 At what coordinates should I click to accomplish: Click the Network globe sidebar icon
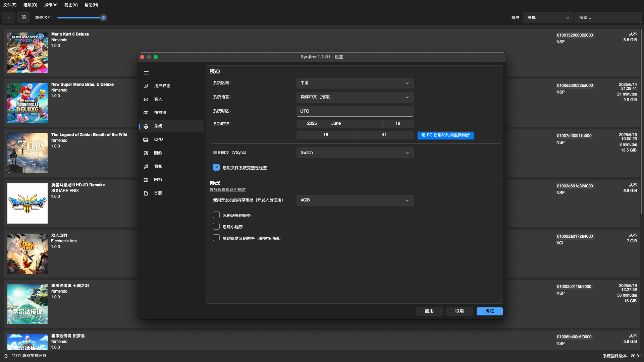tap(146, 180)
